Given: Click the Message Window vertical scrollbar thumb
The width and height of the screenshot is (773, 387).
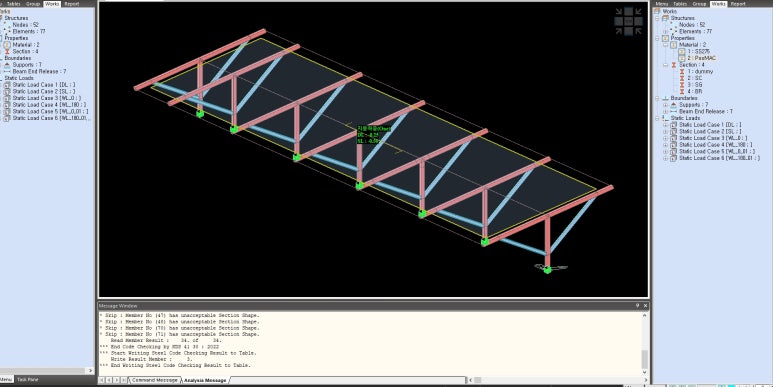Looking at the screenshot, I should tap(644, 358).
